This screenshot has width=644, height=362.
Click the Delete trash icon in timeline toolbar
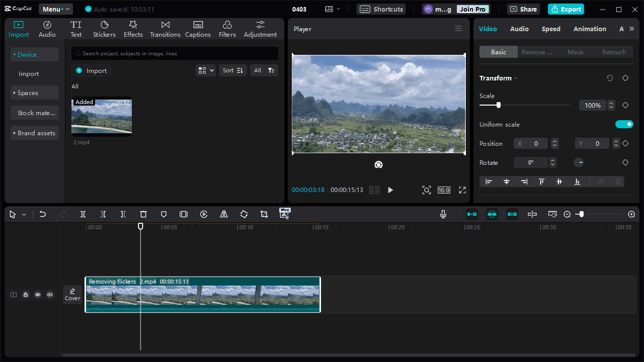coord(143,214)
